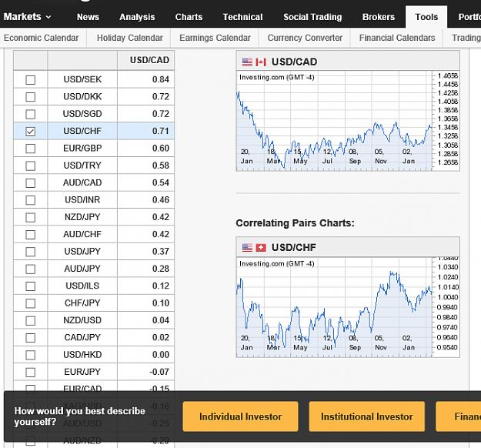Screen dimensions: 481x448
Task: Click the -0.07 correlation value
Action: pos(159,372)
